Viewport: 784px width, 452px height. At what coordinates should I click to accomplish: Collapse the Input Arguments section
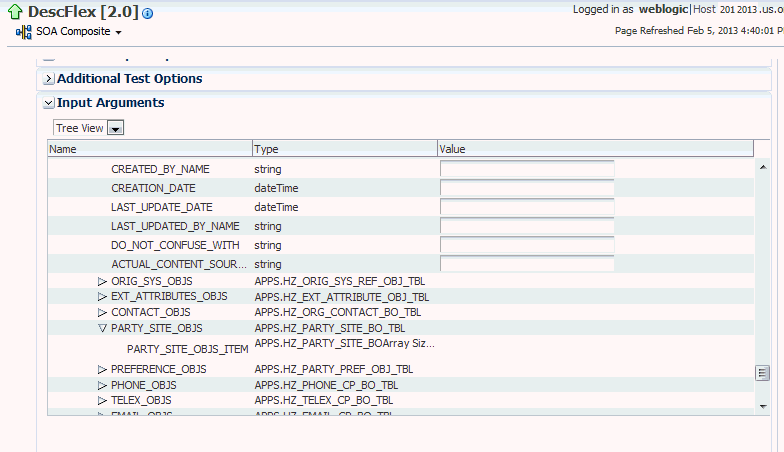coord(48,103)
